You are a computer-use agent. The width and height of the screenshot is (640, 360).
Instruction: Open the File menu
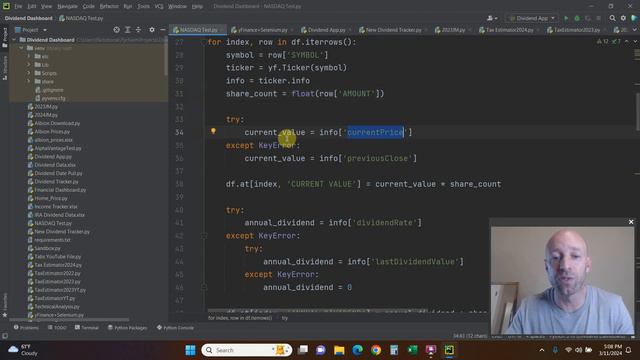pos(18,7)
